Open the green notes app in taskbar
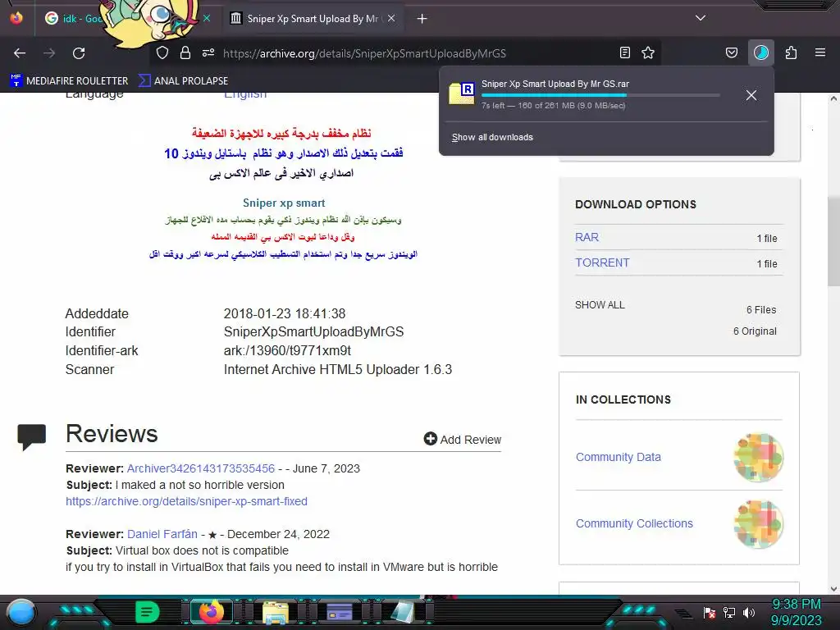The width and height of the screenshot is (840, 630). (148, 612)
